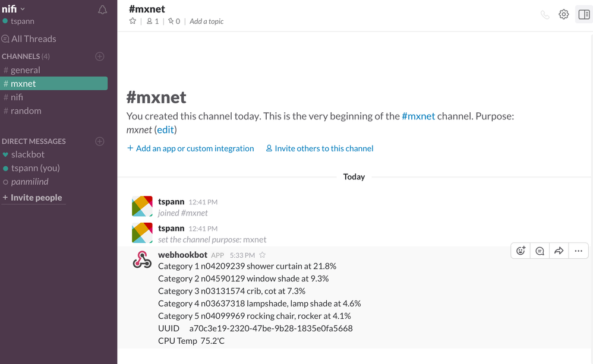Switch to the #general channel
This screenshot has height=364, width=593.
coord(27,69)
